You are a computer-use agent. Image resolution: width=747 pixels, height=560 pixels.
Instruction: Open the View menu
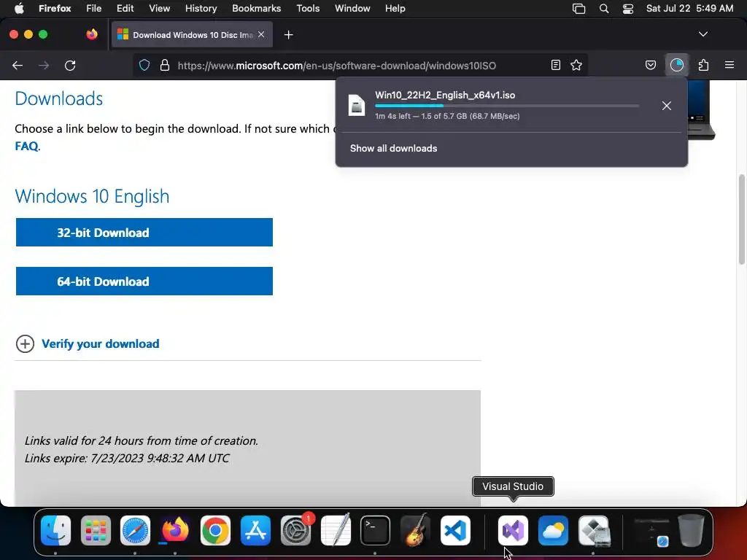coord(159,9)
